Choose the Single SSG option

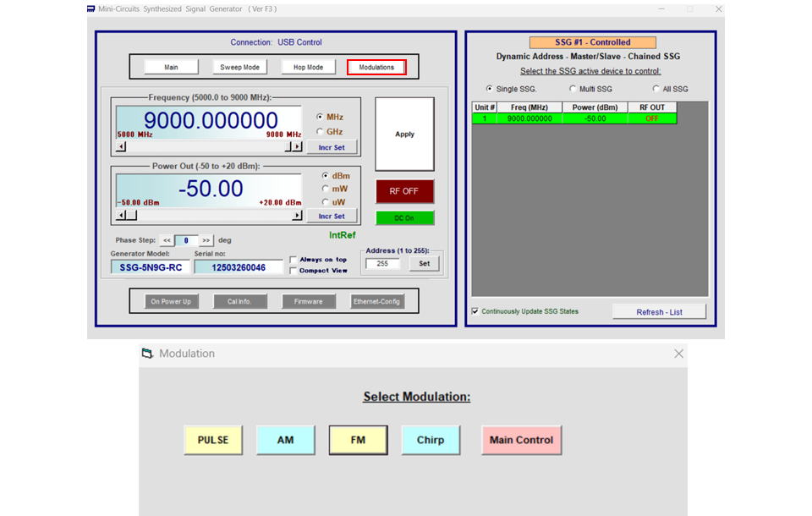490,89
